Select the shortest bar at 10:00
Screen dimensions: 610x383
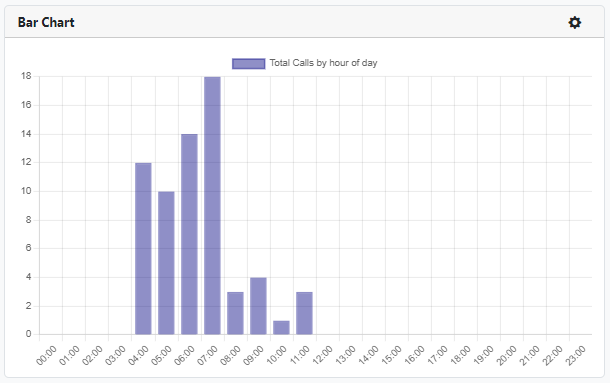[x=281, y=327]
